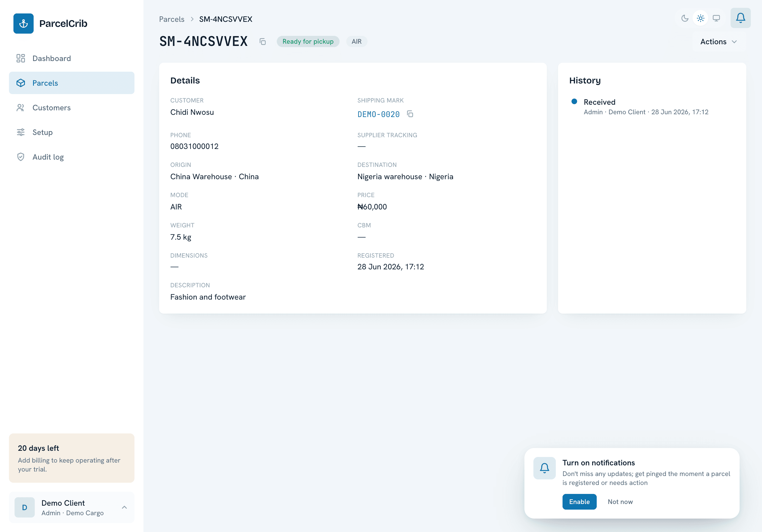762x532 pixels.
Task: Click the Setup sliders icon
Action: coord(20,132)
